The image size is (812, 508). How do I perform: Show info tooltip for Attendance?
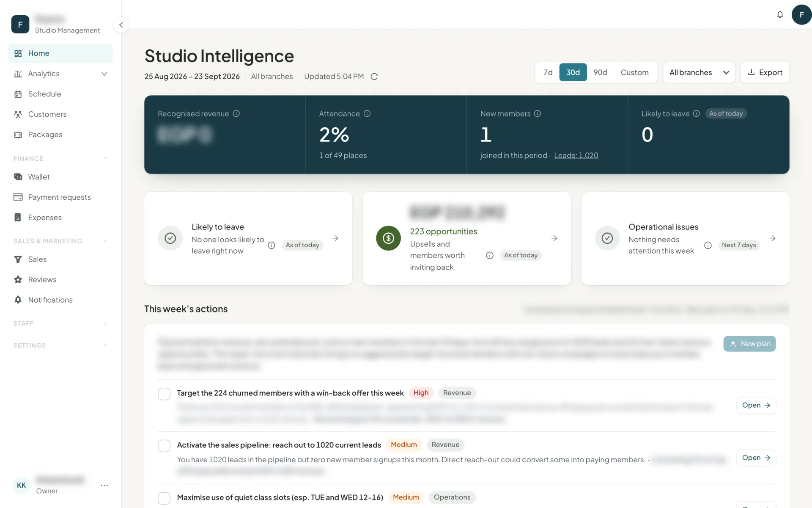point(367,113)
